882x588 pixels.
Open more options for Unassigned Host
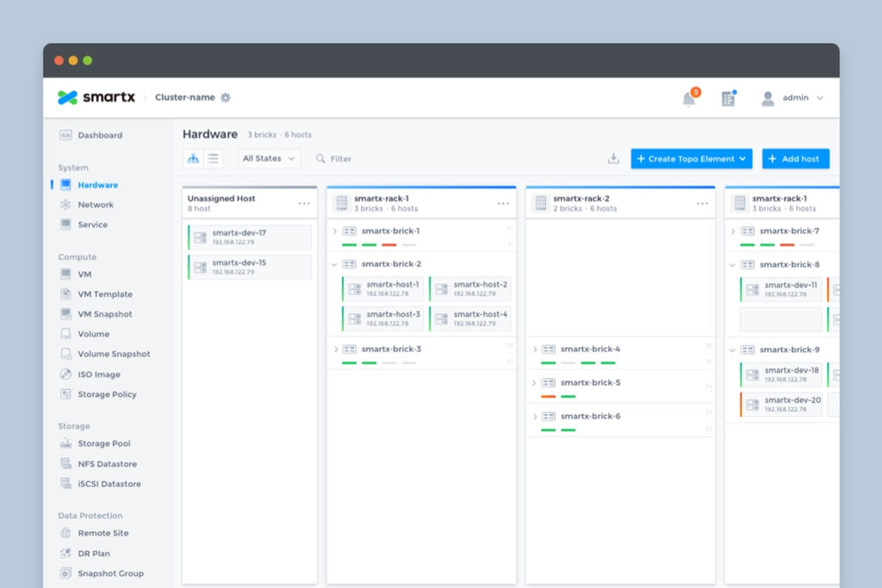pyautogui.click(x=304, y=204)
